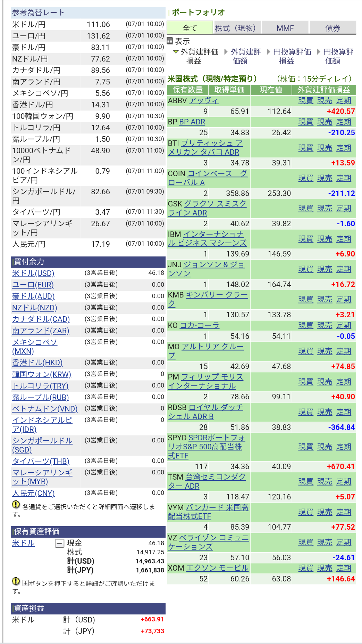The height and width of the screenshot is (644, 362).
Task: Open the 豪ドル(AUD) buying power link
Action: tap(33, 296)
